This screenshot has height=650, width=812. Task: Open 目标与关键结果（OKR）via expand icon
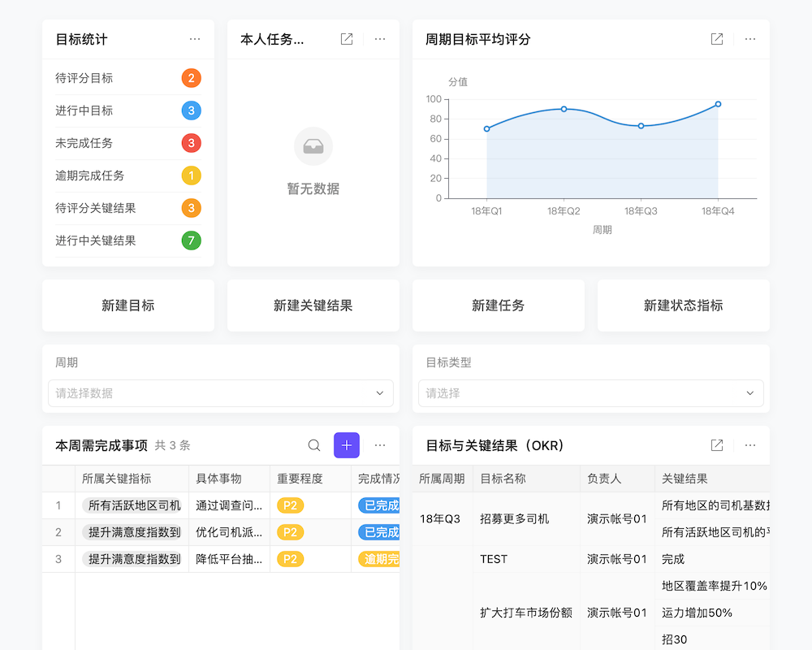716,445
